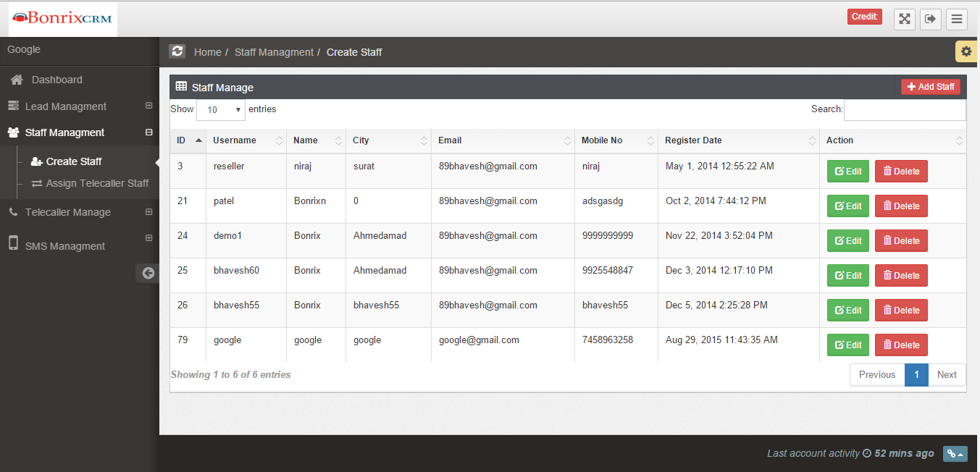The height and width of the screenshot is (472, 980).
Task: Edit the demo1 staff row
Action: click(x=848, y=241)
